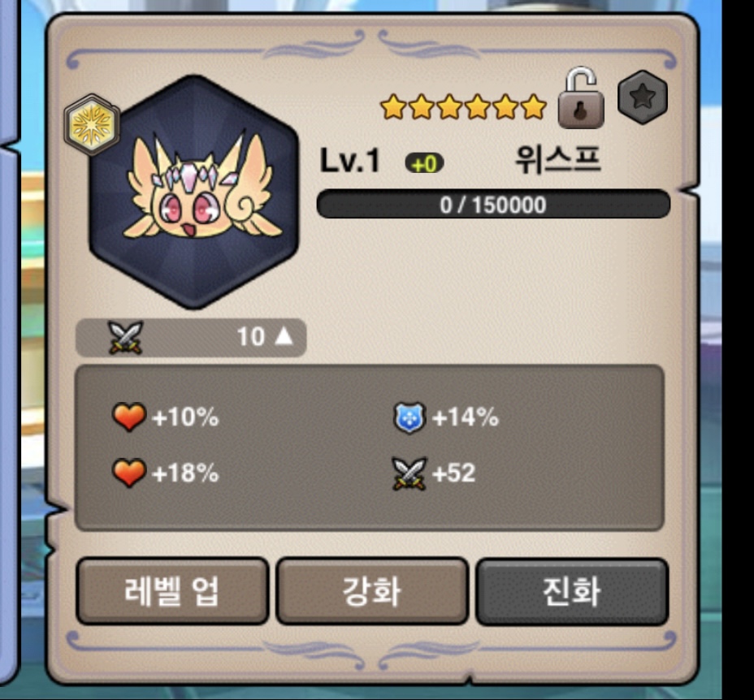The image size is (754, 700).
Task: Click the 0 / 150000 experience bar
Action: (493, 205)
